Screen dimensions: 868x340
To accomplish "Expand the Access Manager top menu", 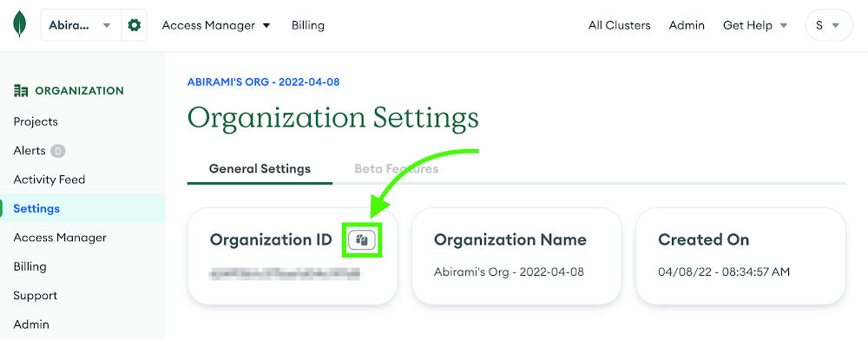I will 216,25.
